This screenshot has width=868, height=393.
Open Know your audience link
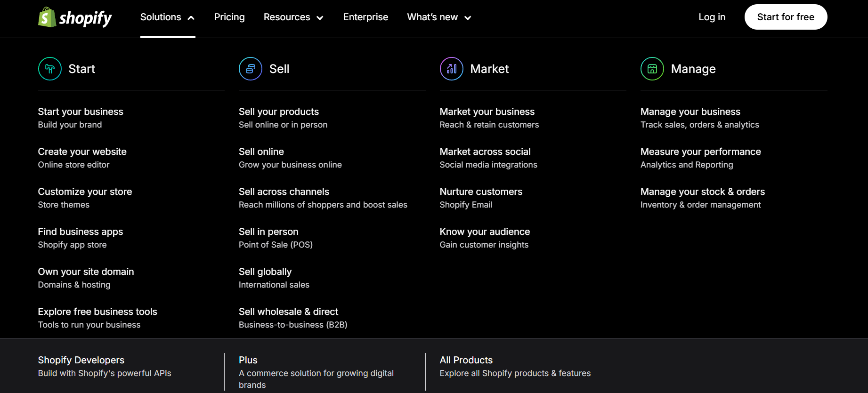tap(485, 232)
